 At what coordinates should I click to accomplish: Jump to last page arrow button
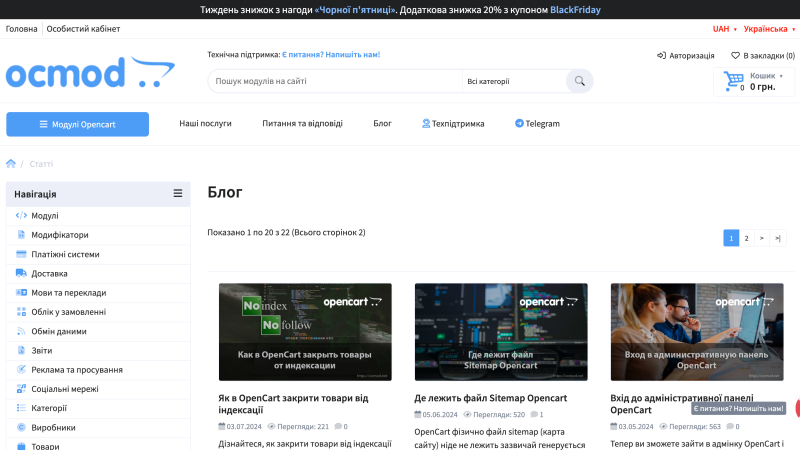coord(778,238)
